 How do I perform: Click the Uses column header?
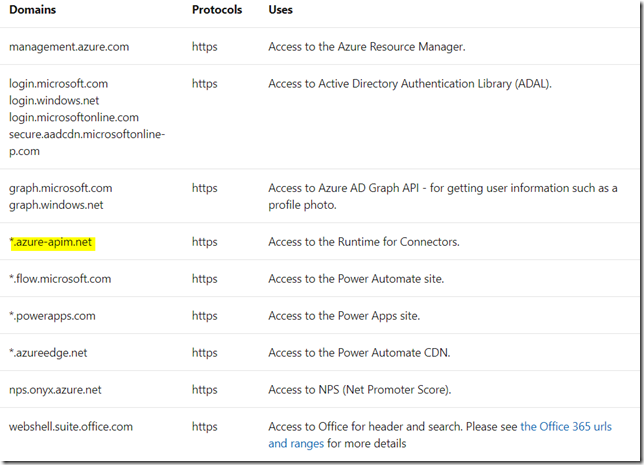281,10
